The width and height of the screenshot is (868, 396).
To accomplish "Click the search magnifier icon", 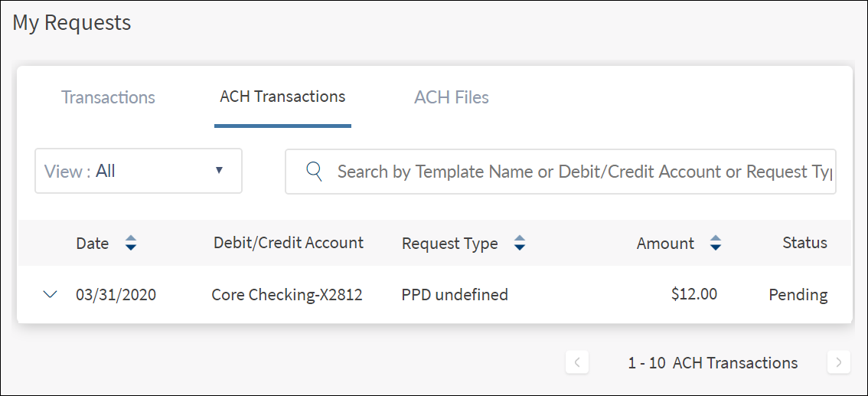I will 314,171.
